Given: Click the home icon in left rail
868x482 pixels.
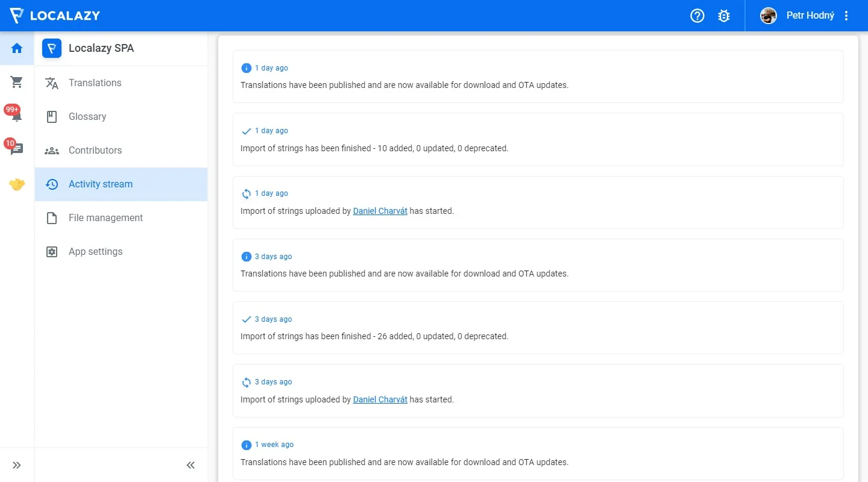Looking at the screenshot, I should 17,48.
